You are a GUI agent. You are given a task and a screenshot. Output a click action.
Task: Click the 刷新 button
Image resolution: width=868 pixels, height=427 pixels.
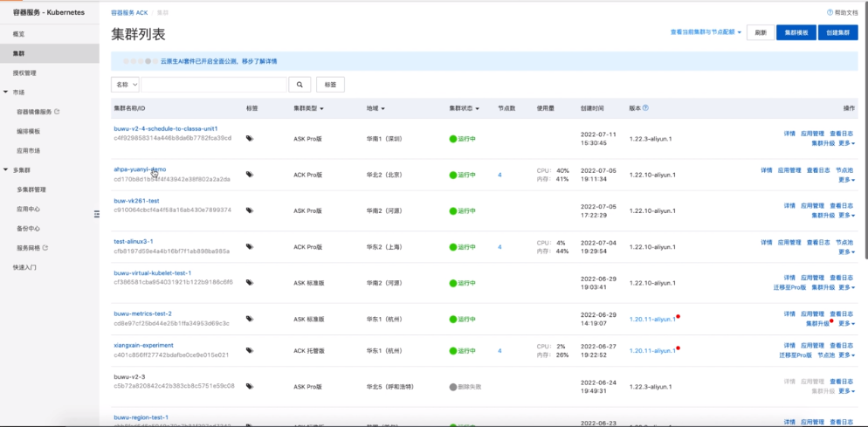point(760,32)
